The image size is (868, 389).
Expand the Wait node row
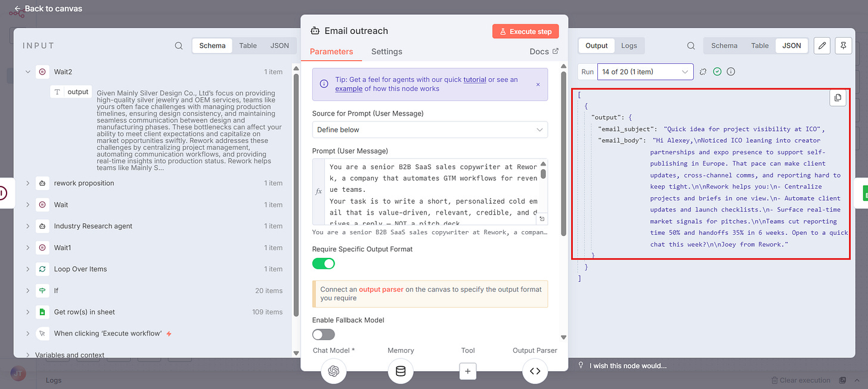pos(27,204)
